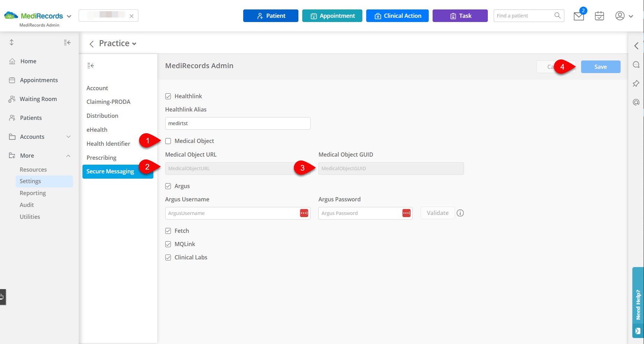Toggle the Clinical Labs checkbox
Viewport: 644px width, 344px height.
(168, 257)
